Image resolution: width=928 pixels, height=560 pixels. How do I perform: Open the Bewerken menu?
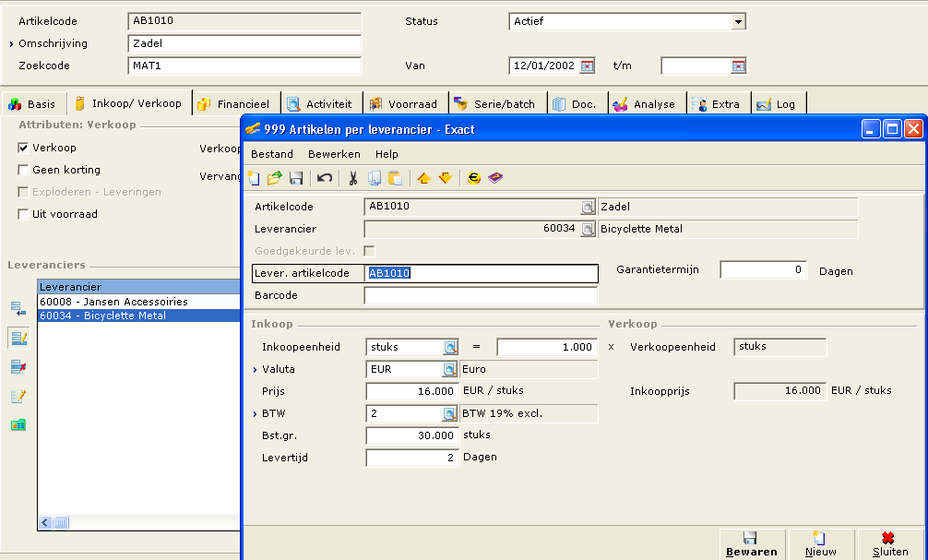(334, 154)
